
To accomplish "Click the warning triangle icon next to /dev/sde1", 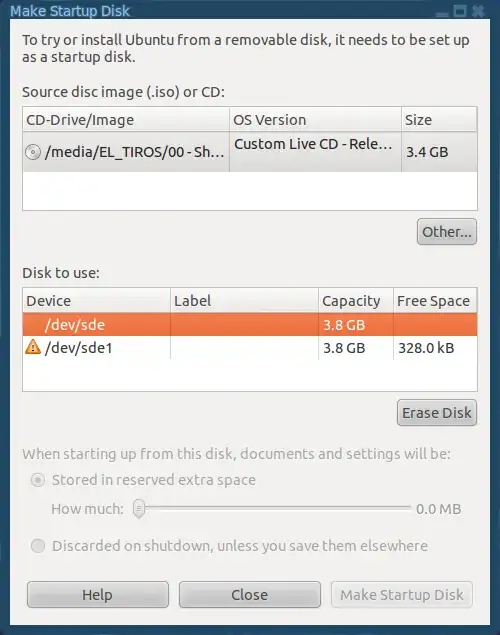I will pos(33,347).
